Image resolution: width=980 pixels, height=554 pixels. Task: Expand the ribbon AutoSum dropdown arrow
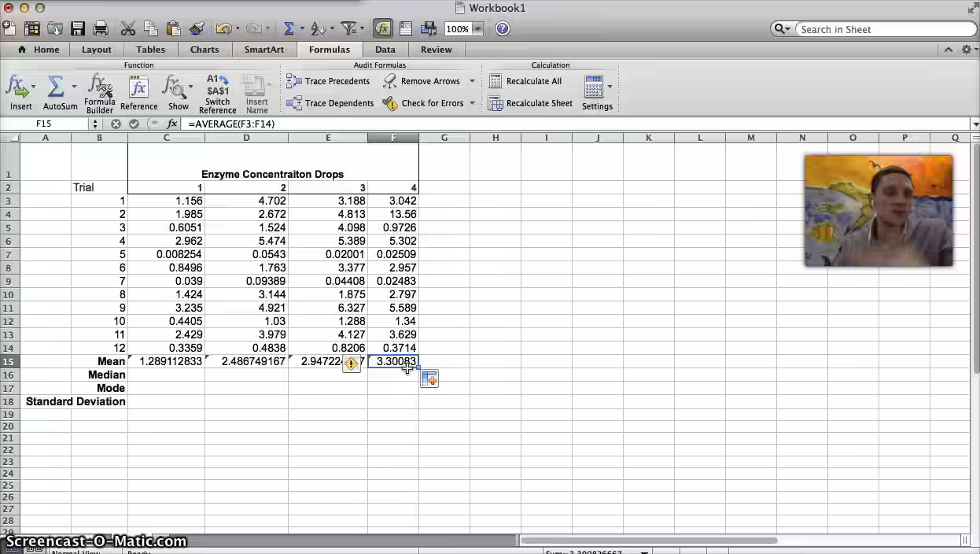[x=74, y=87]
